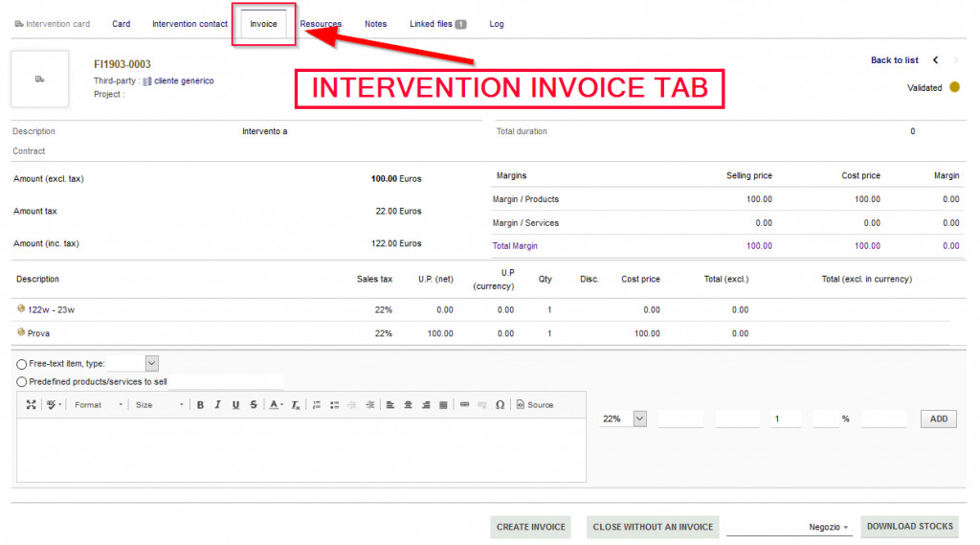Insert numbered list in editor

click(x=317, y=405)
